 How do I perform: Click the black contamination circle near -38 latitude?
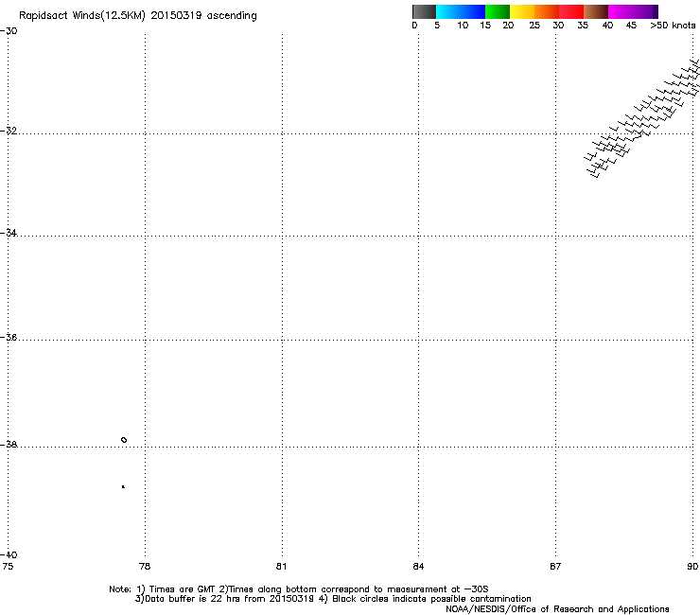(124, 440)
